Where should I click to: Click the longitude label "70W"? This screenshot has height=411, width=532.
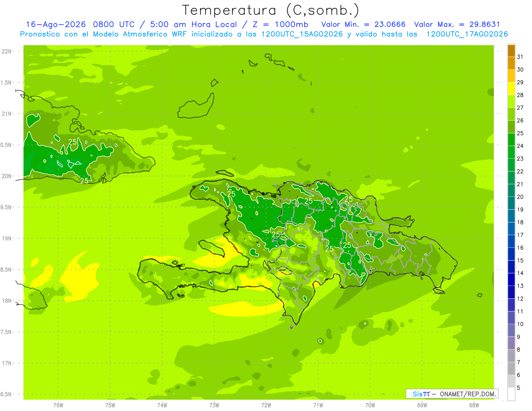point(370,405)
